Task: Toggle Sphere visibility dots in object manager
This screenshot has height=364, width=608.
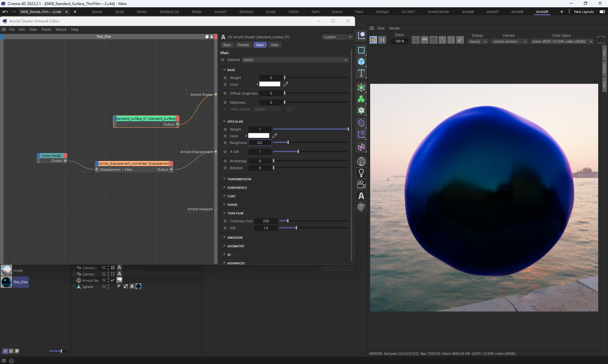Action: [108, 287]
